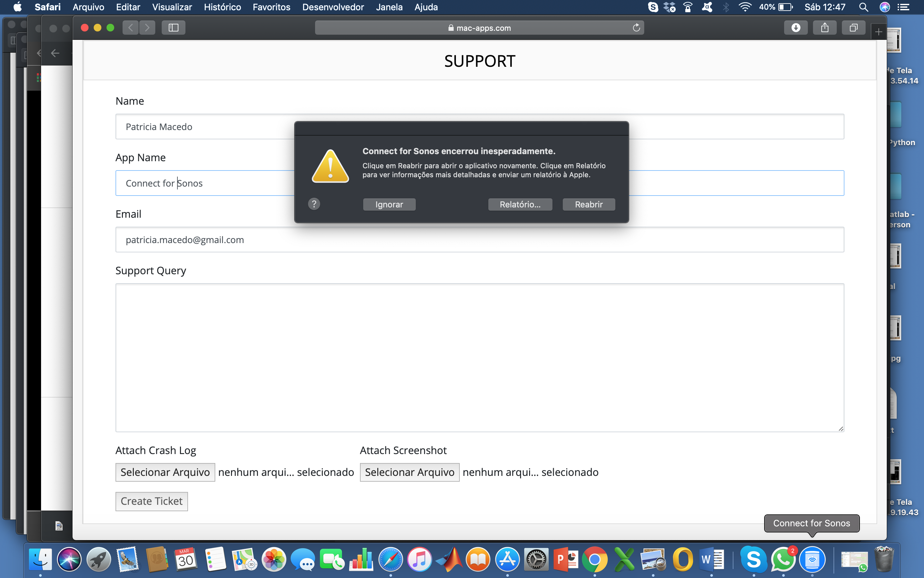Viewport: 924px width, 578px height.
Task: Click inside the Support Query text area
Action: pos(480,357)
